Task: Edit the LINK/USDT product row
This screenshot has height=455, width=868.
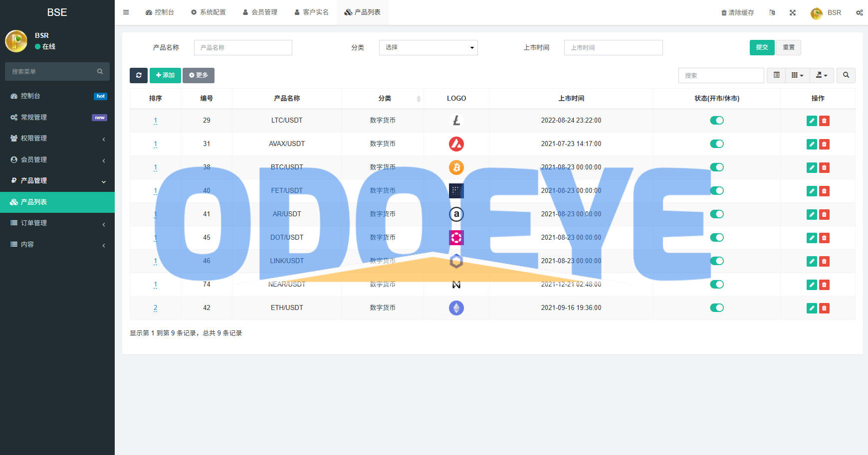Action: [812, 261]
